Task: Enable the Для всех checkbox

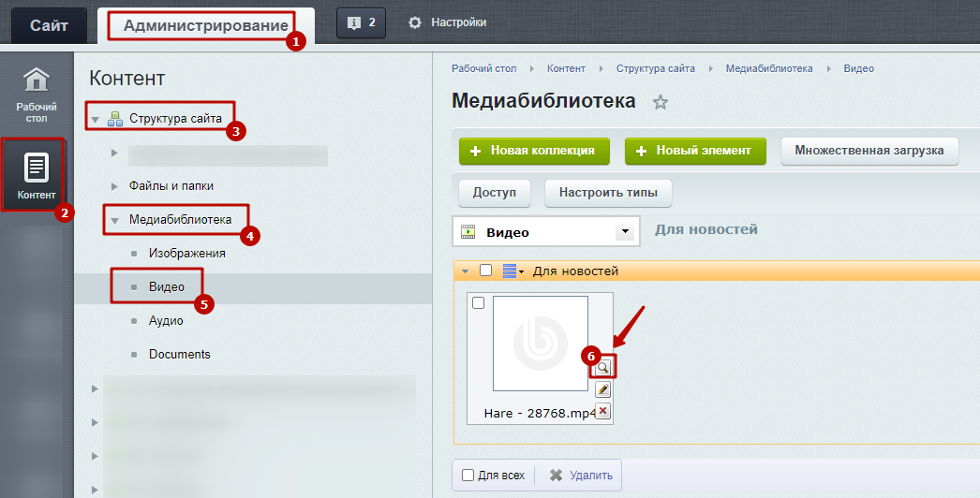Action: (x=468, y=476)
